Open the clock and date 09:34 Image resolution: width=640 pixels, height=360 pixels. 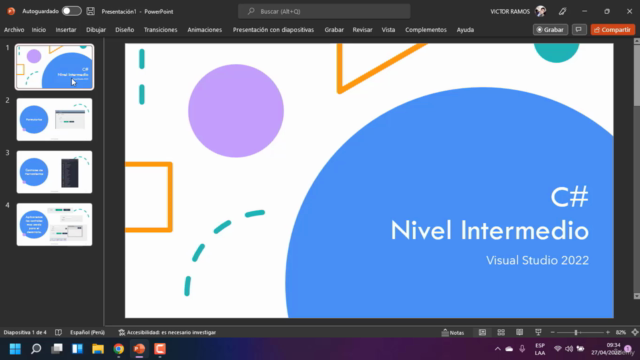click(x=606, y=349)
